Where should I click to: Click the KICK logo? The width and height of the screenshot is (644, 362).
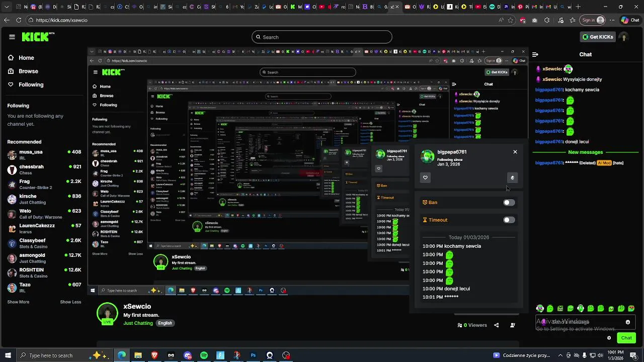pyautogui.click(x=38, y=37)
